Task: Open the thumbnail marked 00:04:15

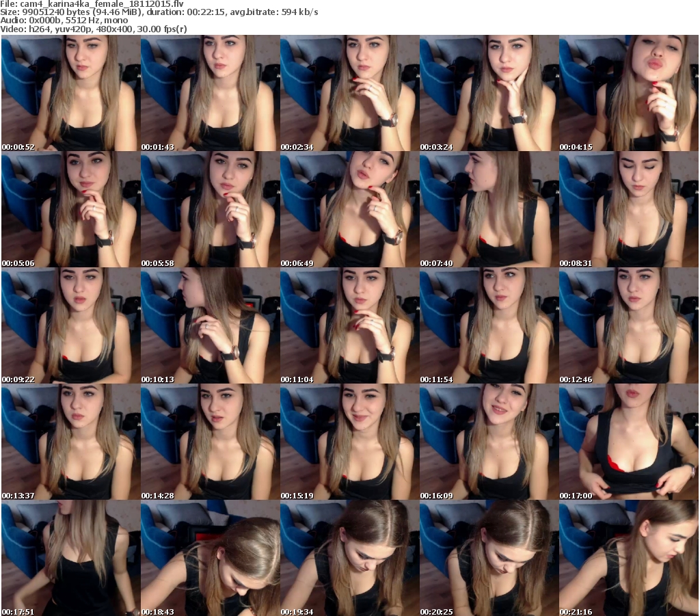Action: (x=629, y=93)
